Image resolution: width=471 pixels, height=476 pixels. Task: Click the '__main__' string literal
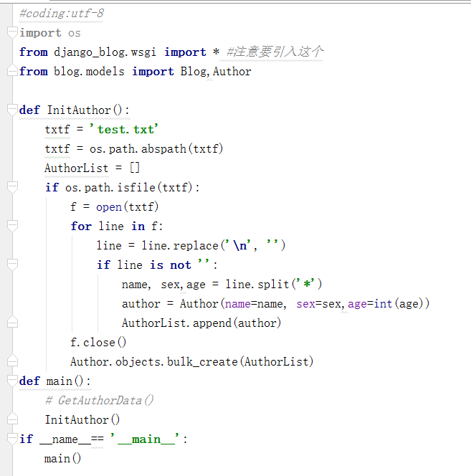coord(146,439)
